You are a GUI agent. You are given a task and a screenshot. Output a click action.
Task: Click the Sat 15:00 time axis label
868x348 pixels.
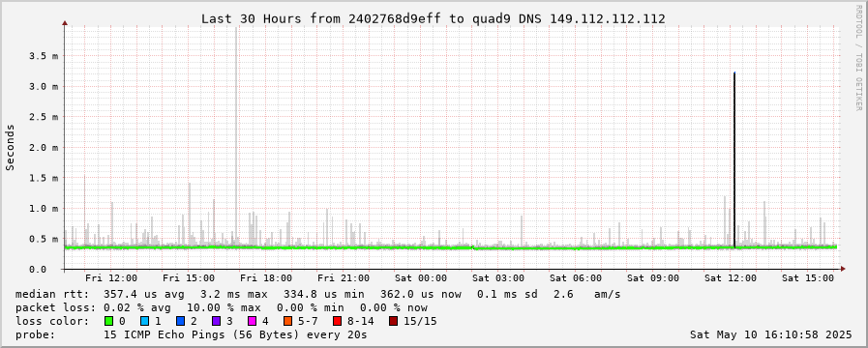[808, 277]
